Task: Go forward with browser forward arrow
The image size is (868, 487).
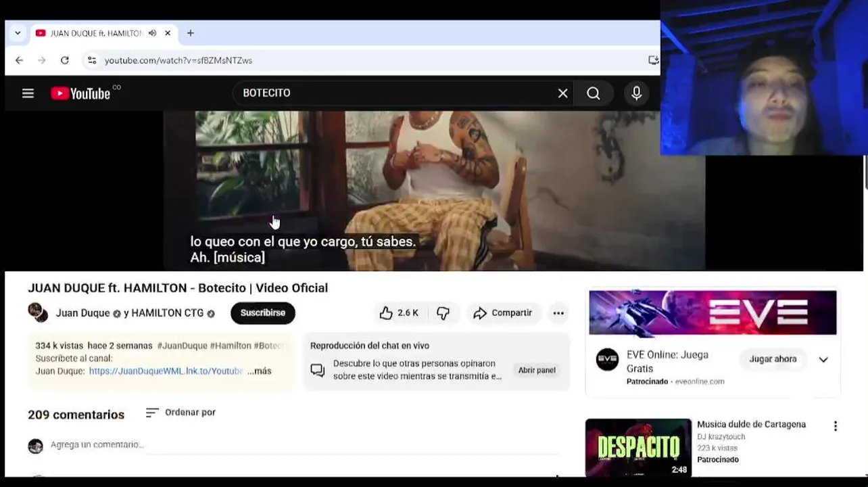Action: click(x=42, y=60)
